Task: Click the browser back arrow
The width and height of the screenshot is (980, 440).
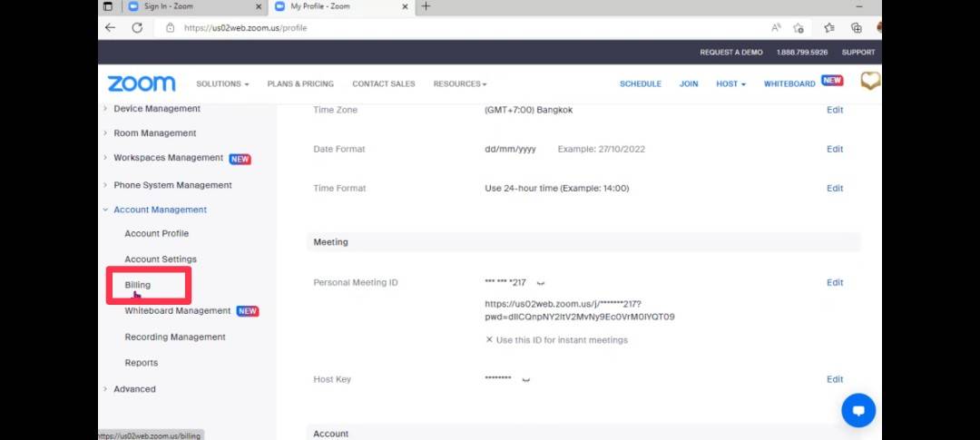Action: pyautogui.click(x=110, y=27)
